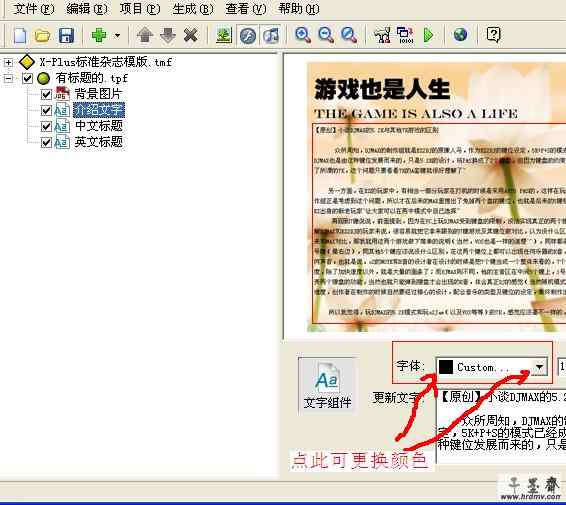Toggle the 中文标题 checkbox
The image size is (566, 505).
tap(46, 126)
